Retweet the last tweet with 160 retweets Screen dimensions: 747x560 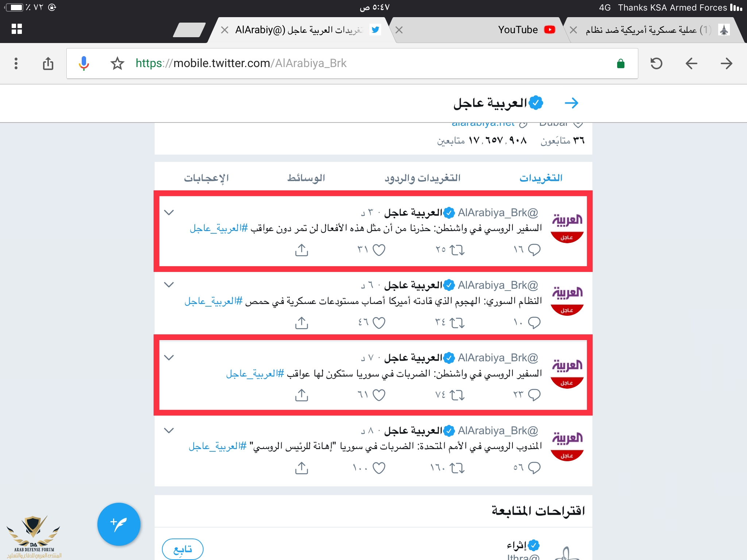[x=457, y=468]
